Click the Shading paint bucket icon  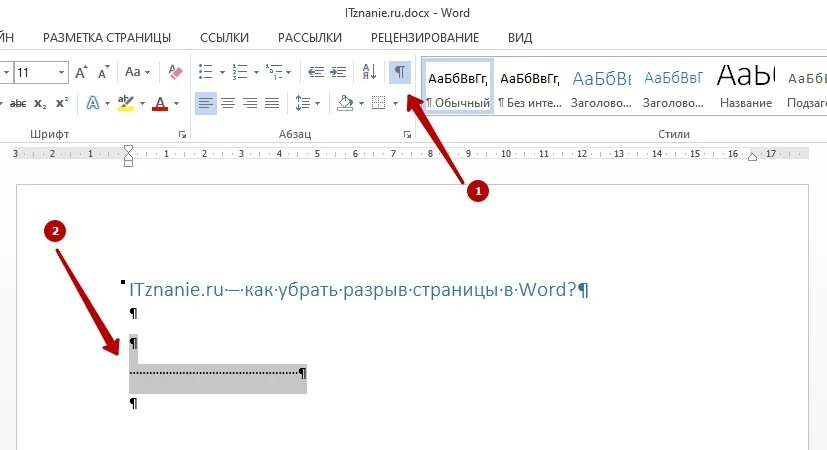tap(345, 103)
